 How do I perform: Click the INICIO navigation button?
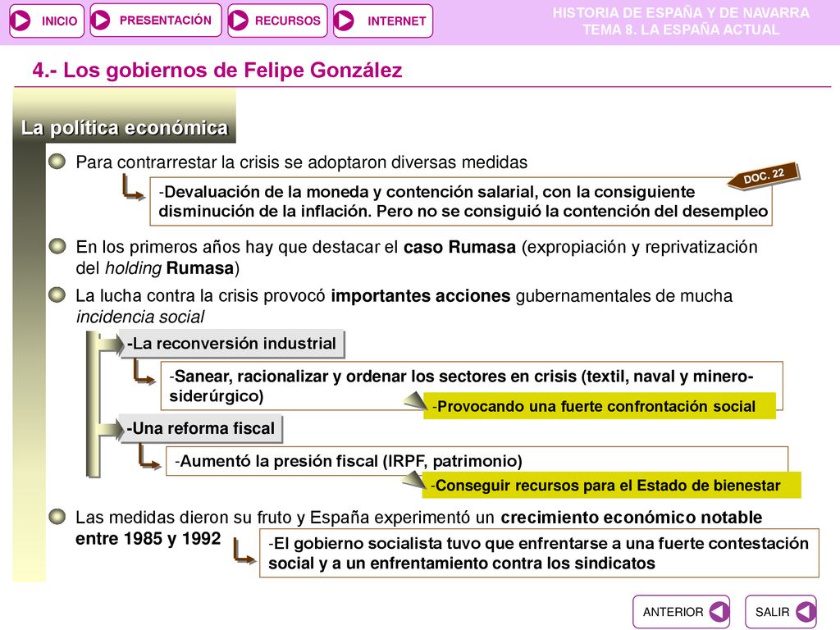(x=47, y=21)
